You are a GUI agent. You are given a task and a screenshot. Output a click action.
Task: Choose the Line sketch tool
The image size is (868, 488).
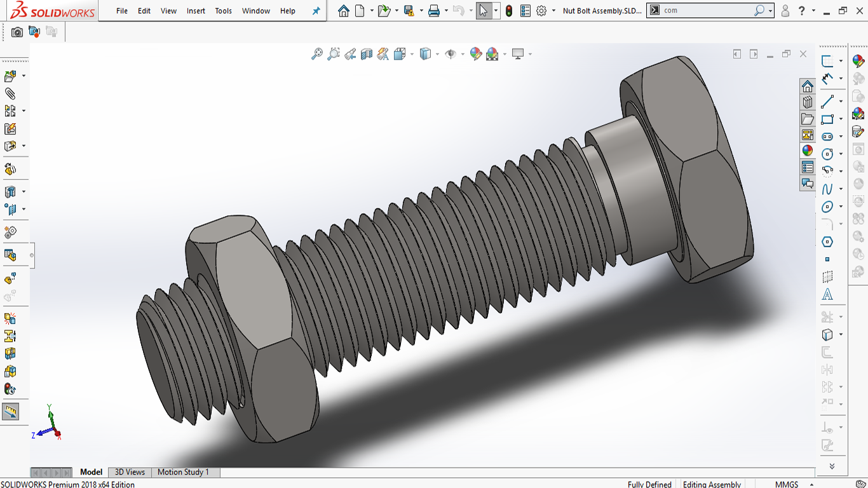[827, 102]
